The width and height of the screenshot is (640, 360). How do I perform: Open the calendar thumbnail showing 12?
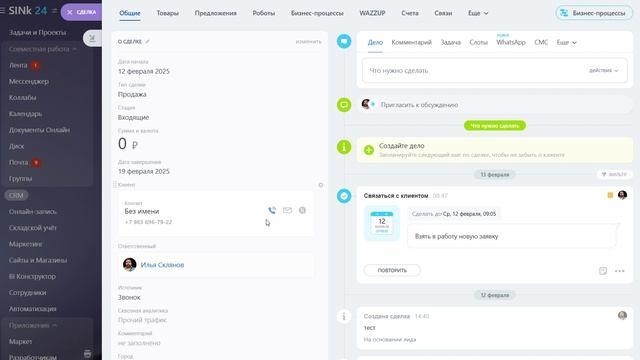[382, 223]
